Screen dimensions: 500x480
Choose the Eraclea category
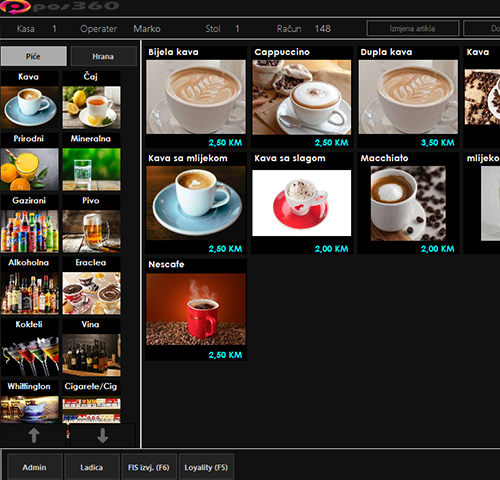(91, 286)
